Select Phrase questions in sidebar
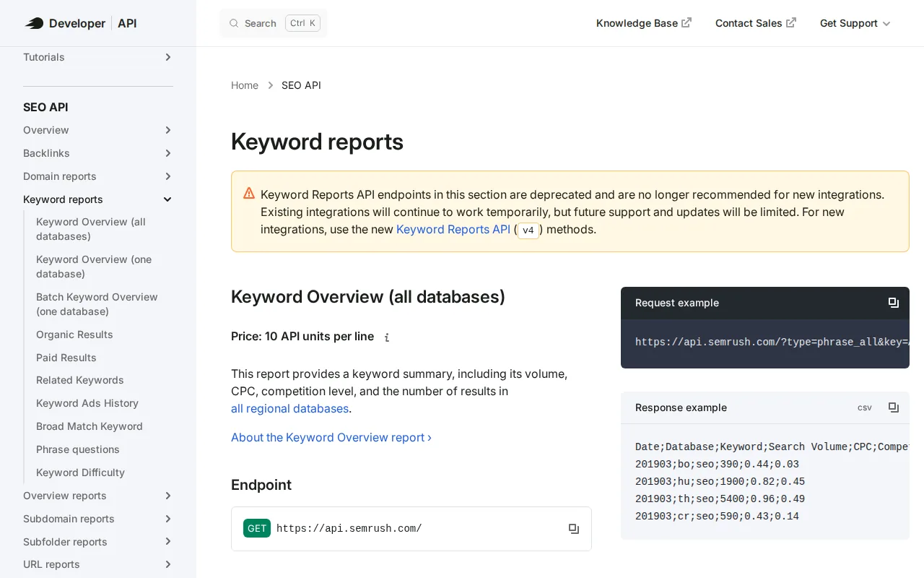 click(78, 449)
